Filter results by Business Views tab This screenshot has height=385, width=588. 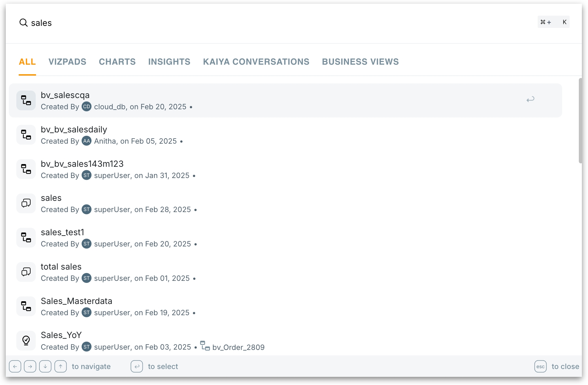360,62
